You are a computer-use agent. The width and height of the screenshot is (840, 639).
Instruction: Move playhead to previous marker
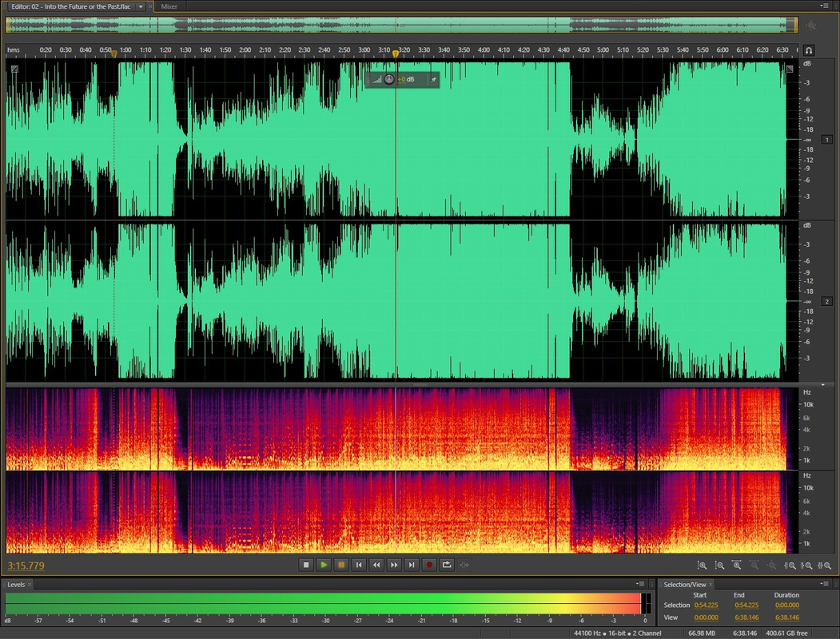[x=359, y=565]
